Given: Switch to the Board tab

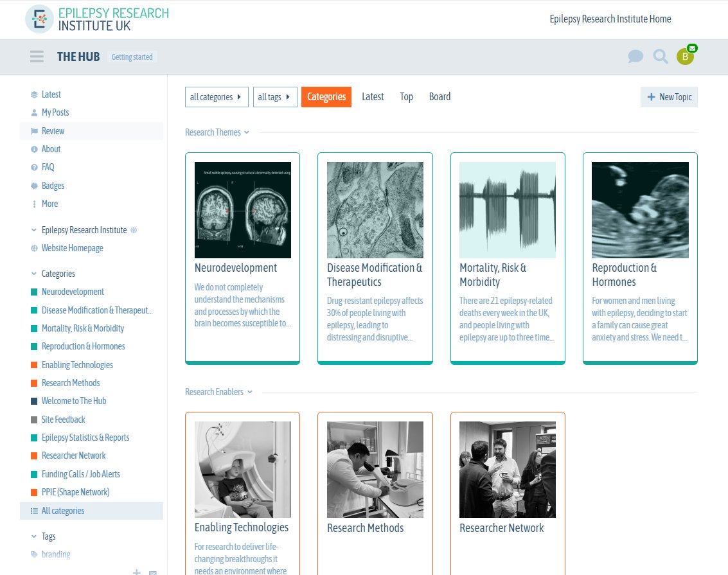Looking at the screenshot, I should click(x=439, y=97).
